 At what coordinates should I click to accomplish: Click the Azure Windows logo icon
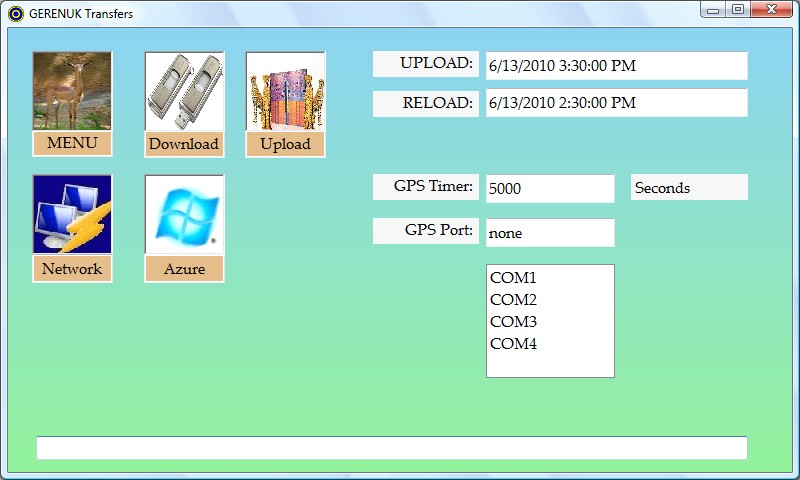pos(184,215)
